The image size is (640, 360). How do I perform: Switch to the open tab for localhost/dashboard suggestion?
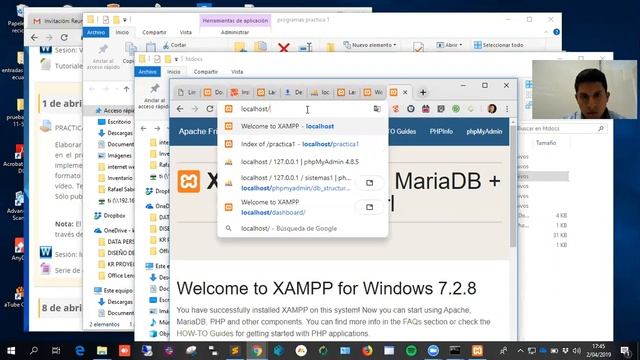(x=369, y=207)
